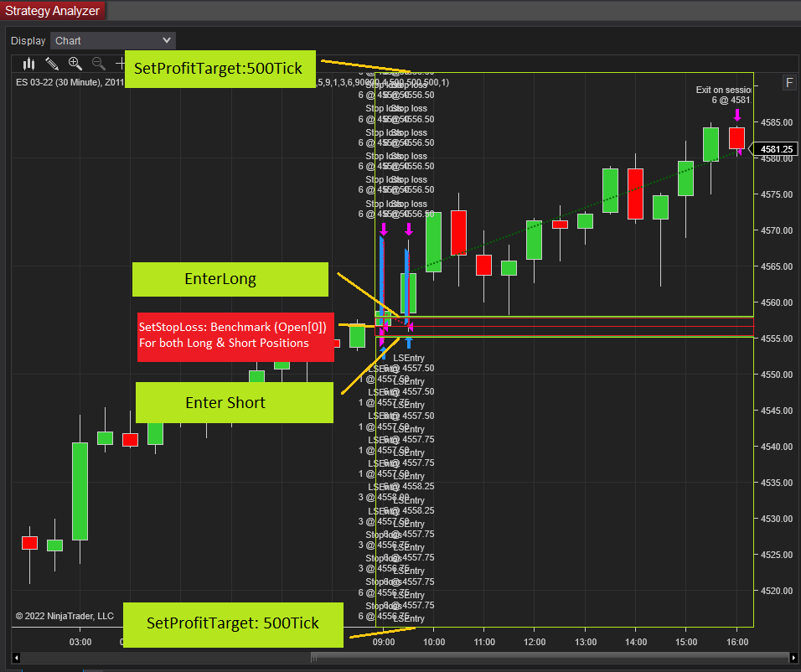This screenshot has width=801, height=672.
Task: Click the '4550.00' price axis label
Action: click(x=777, y=375)
